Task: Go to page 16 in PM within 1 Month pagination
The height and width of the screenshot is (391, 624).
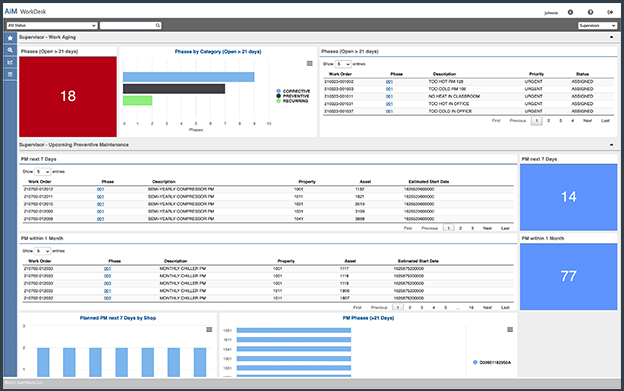Action: pos(471,307)
